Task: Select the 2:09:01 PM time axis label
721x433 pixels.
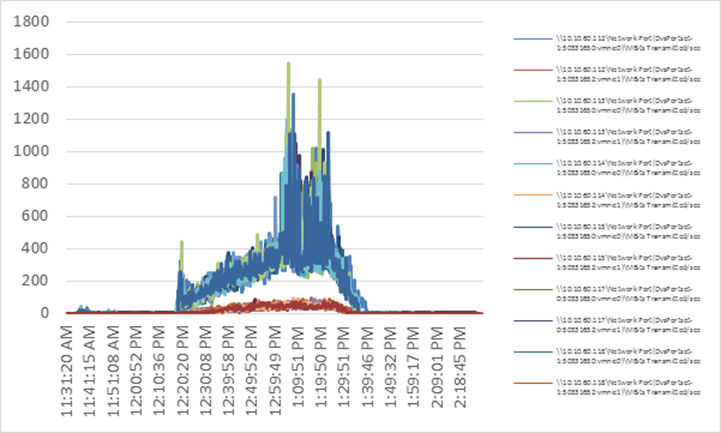Action: (x=437, y=367)
